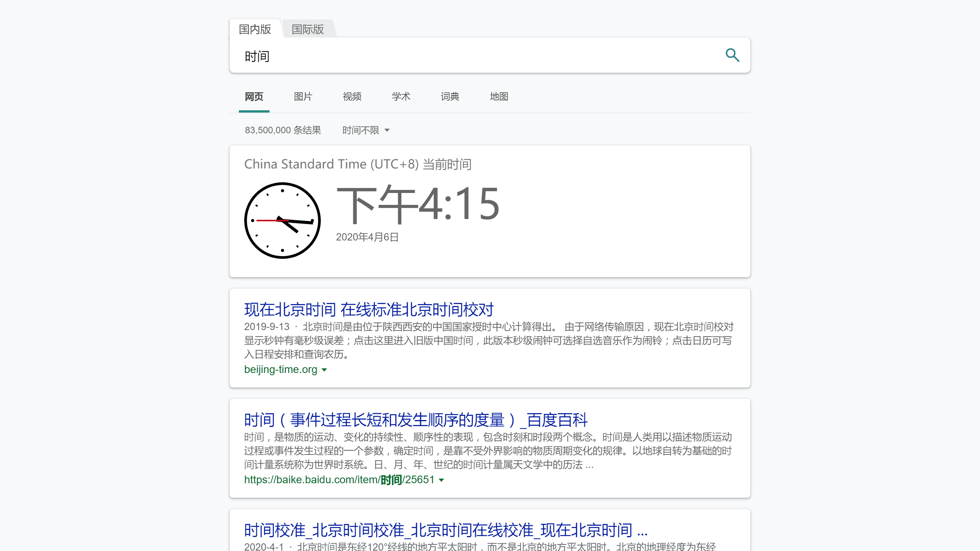This screenshot has height=551, width=980.
Task: Click the 百度百科 snippet beginning 时间，是物质的运动
Action: tap(488, 451)
